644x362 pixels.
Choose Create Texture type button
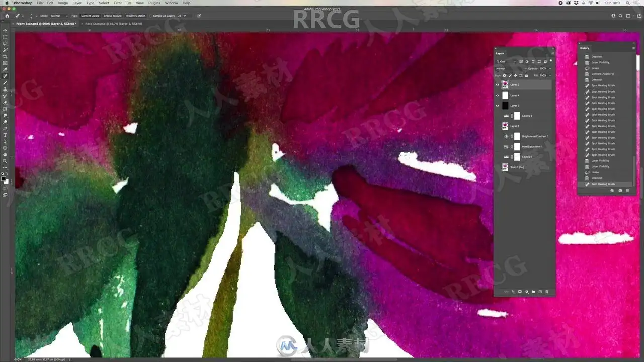(x=113, y=16)
